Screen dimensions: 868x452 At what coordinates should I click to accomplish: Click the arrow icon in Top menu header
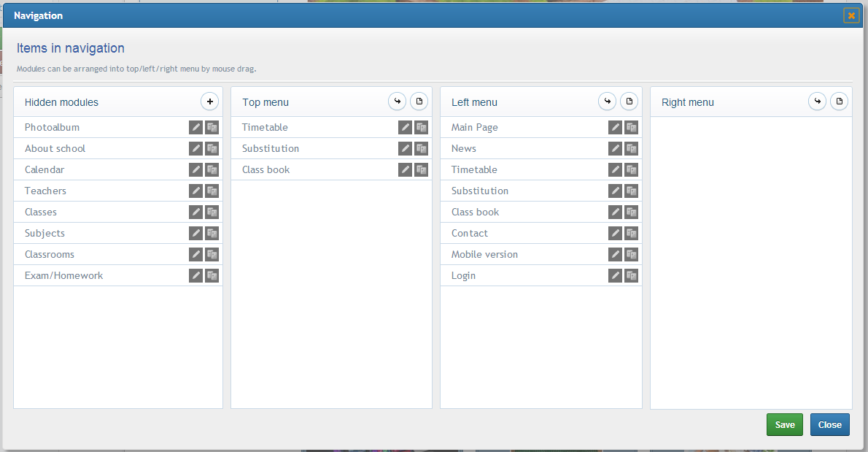click(x=397, y=101)
